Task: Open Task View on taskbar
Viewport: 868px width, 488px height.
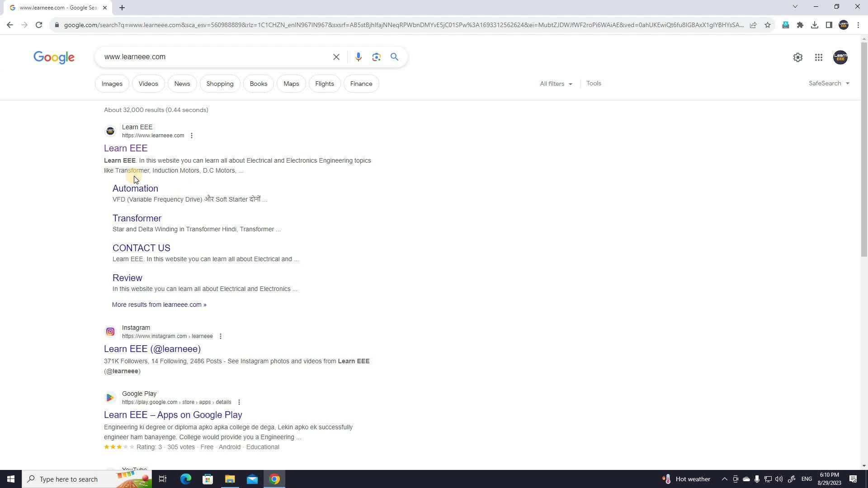Action: coord(163,479)
